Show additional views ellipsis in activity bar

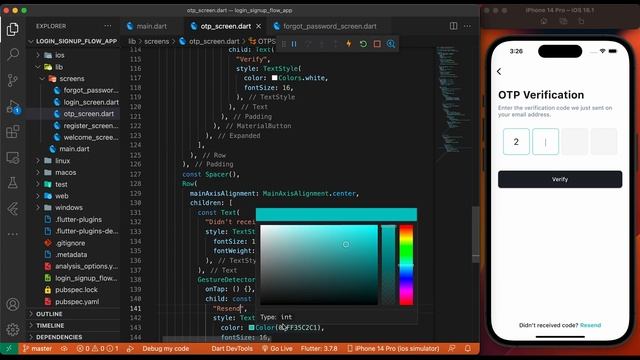tap(13, 234)
